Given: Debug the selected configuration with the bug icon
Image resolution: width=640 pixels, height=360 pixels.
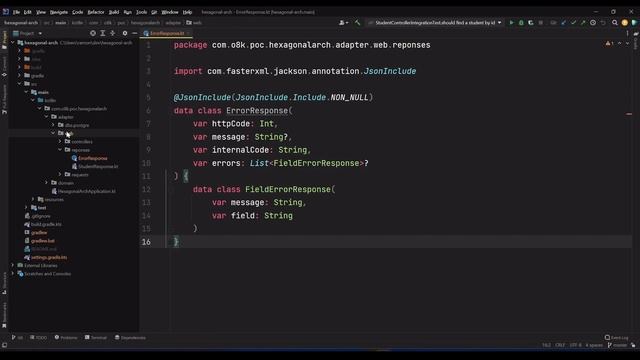Looking at the screenshot, I should click(x=521, y=23).
